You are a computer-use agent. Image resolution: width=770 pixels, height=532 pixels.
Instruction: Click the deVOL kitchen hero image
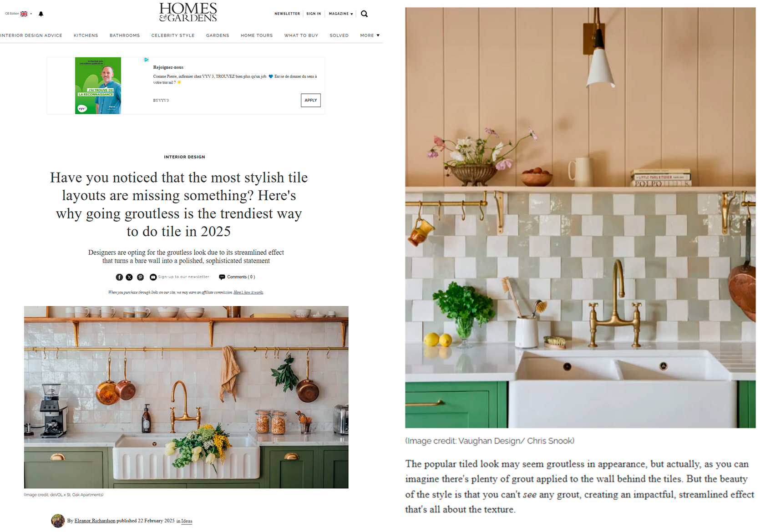[186, 397]
